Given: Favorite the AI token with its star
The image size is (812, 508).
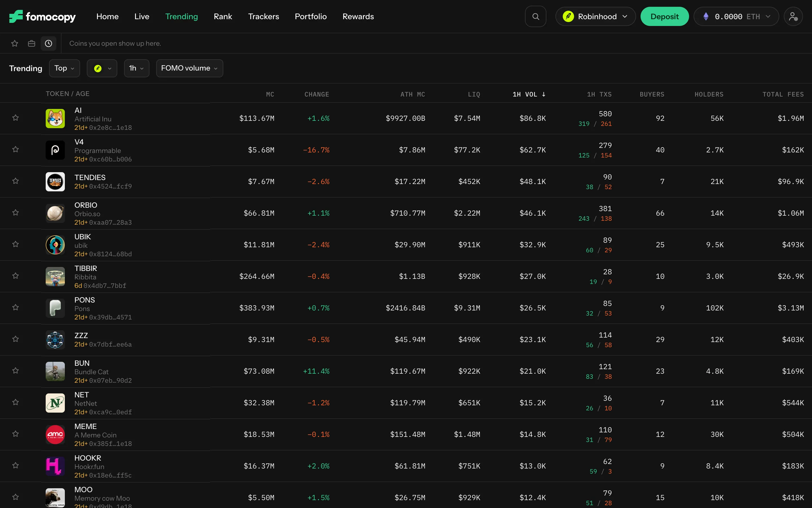Looking at the screenshot, I should point(16,118).
